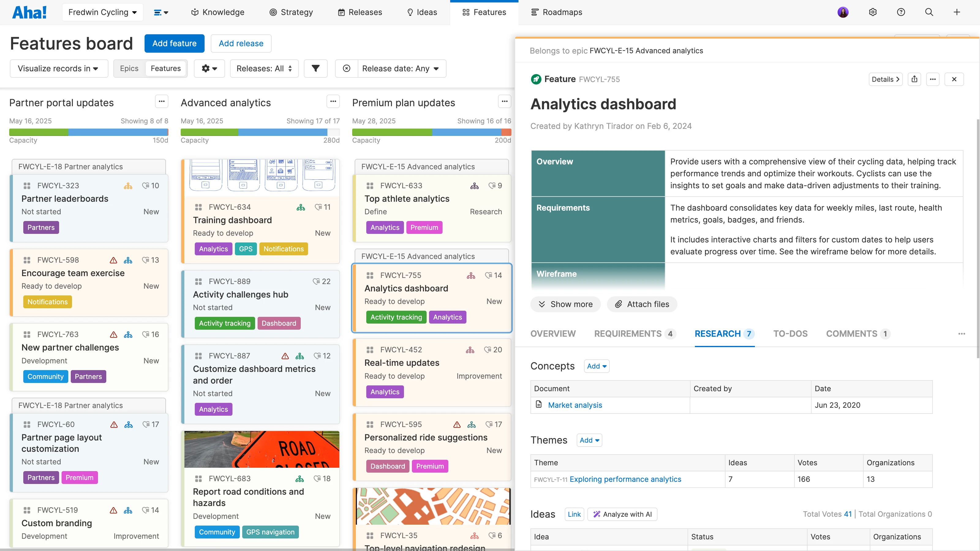
Task: Click the plus icon in top bar
Action: pyautogui.click(x=956, y=12)
